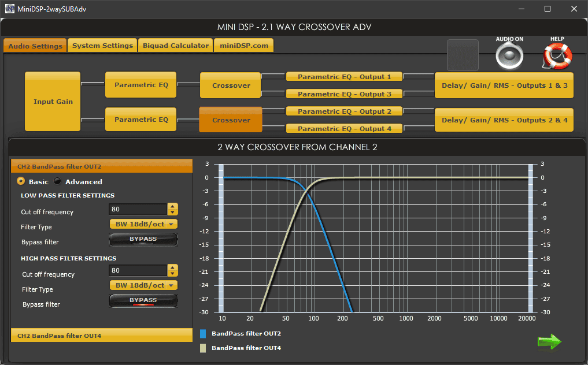Image resolution: width=588 pixels, height=365 pixels.
Task: Click LOW PASS FILTER SETTINGS heading
Action: pos(68,196)
